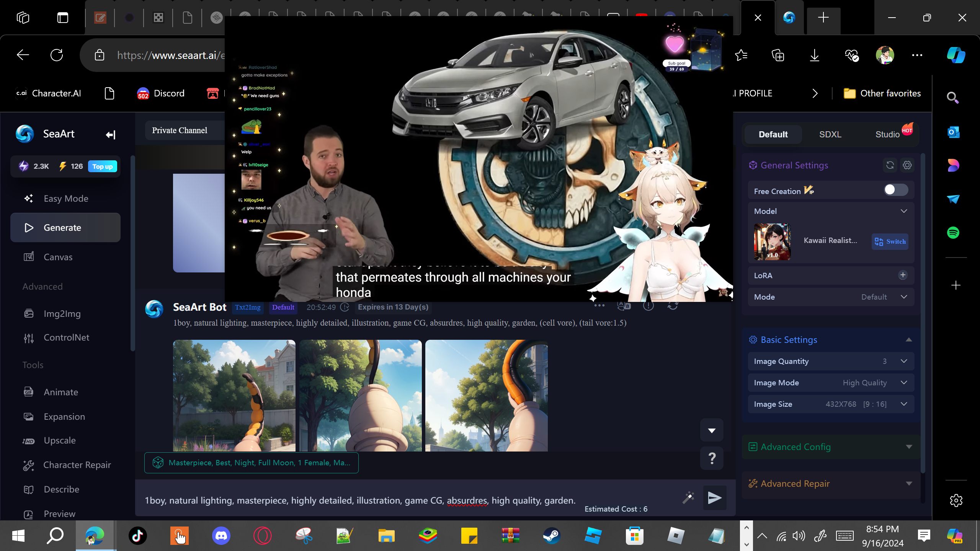The height and width of the screenshot is (551, 980).
Task: Collapse the Basic Settings section
Action: 909,340
